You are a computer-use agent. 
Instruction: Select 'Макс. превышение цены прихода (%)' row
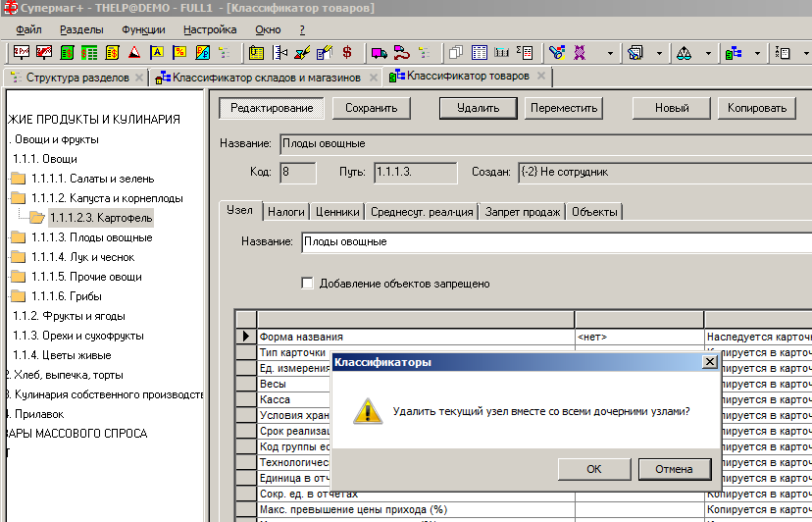click(523, 509)
